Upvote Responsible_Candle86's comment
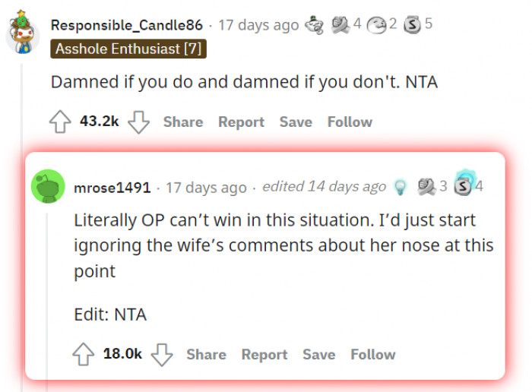This screenshot has width=532, height=392. (60, 122)
